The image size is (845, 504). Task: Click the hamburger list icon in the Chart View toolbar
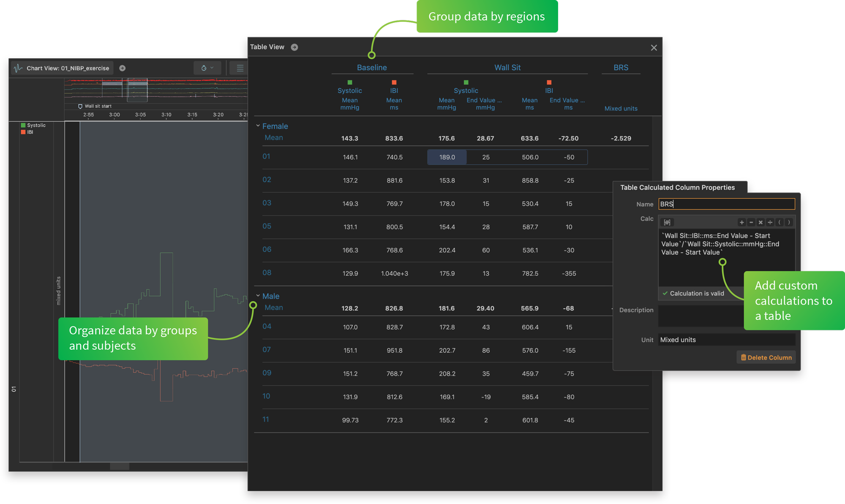(x=240, y=68)
